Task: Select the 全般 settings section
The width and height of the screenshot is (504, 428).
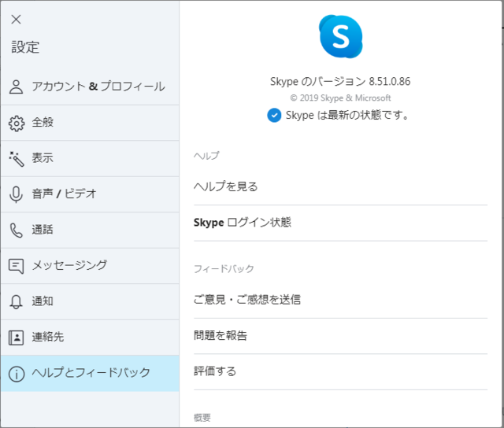Action: 90,123
